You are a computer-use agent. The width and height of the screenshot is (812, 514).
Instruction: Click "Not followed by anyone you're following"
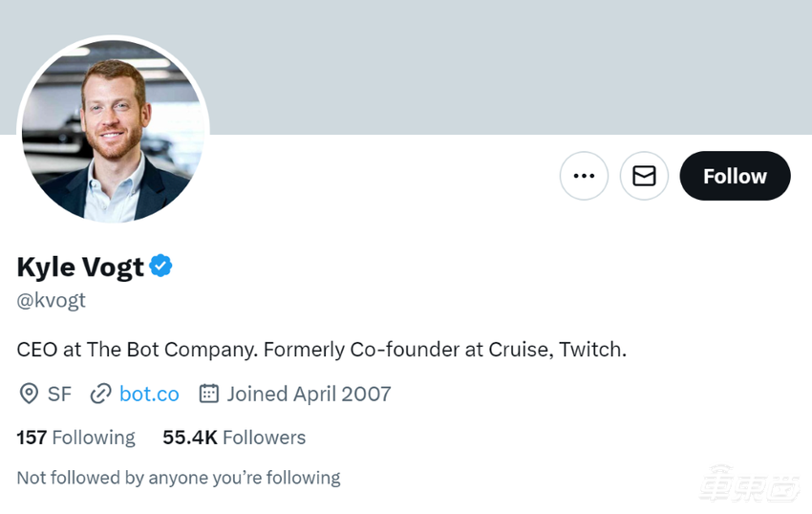coord(179,477)
